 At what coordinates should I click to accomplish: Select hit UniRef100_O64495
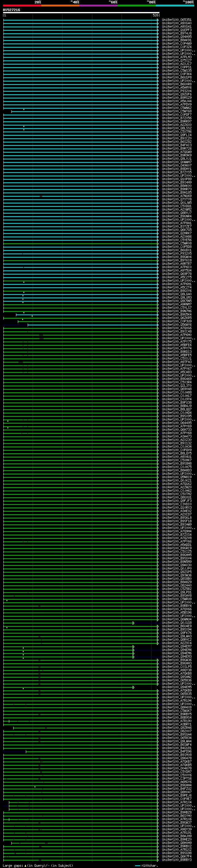pos(176,423)
